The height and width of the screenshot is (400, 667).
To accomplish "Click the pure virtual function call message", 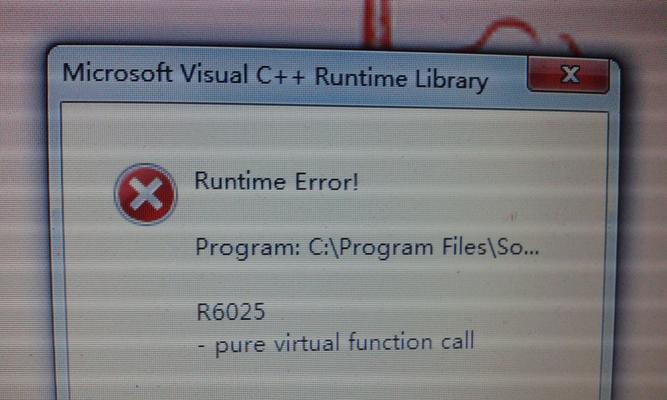I will [336, 343].
